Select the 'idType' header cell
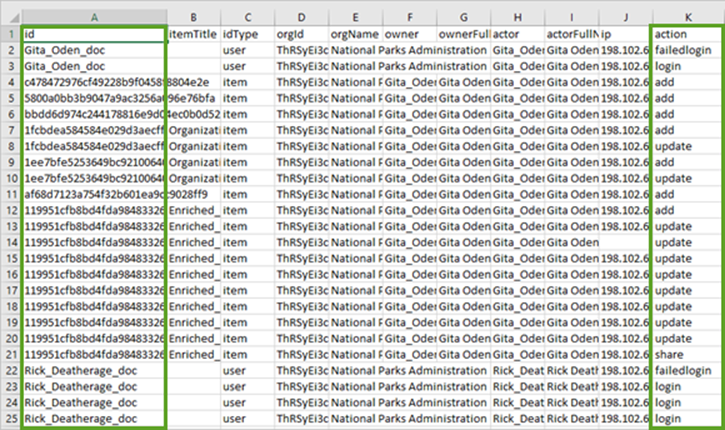 pos(247,34)
